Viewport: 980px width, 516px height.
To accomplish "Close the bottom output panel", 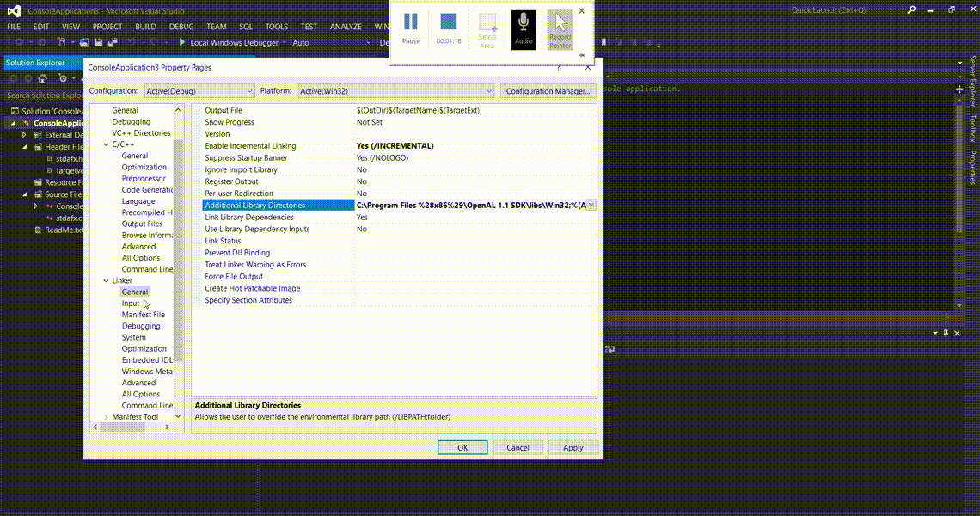I will 957,334.
